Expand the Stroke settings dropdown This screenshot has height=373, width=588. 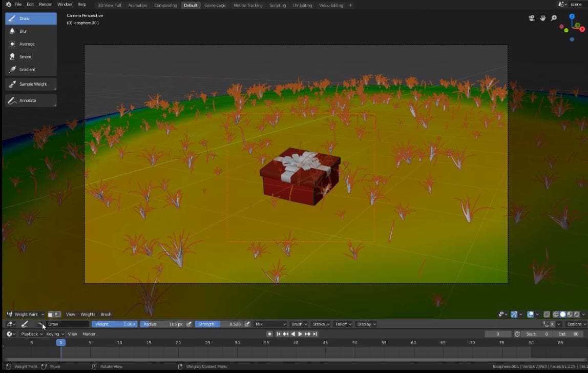pos(321,324)
